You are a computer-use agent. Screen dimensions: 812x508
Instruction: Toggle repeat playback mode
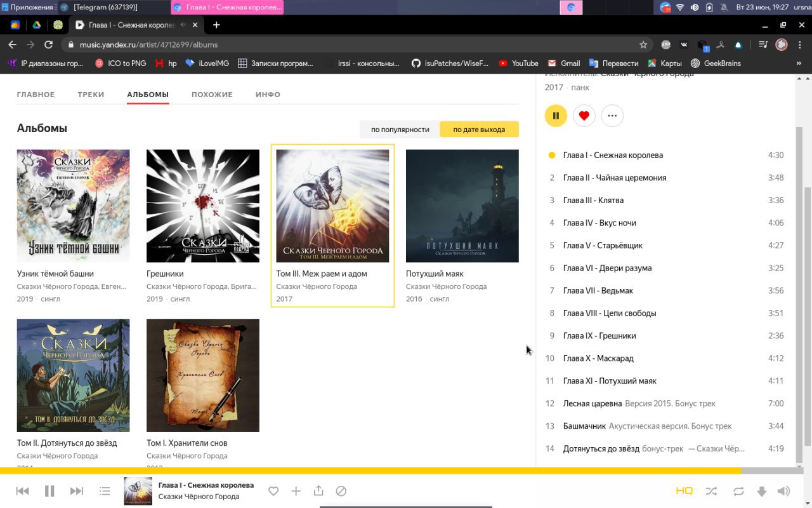coord(738,491)
